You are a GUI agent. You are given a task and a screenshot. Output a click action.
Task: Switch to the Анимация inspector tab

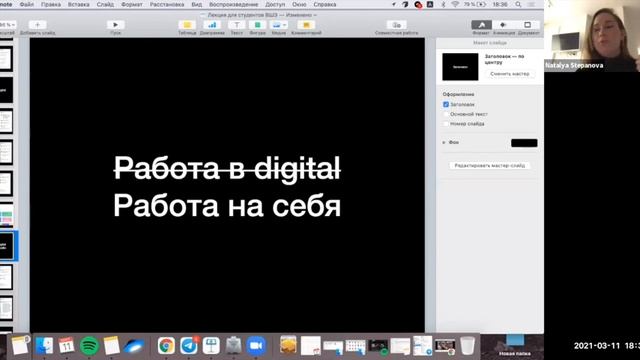coord(503,25)
